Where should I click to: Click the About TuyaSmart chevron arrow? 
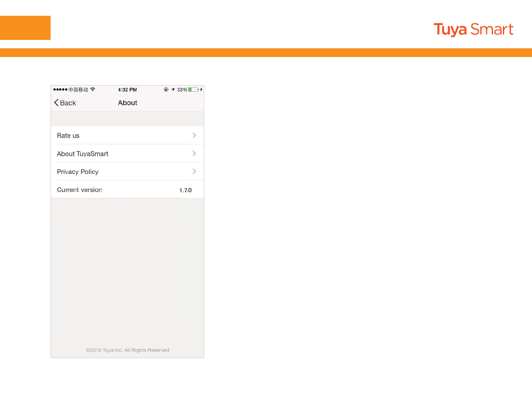[x=194, y=154]
